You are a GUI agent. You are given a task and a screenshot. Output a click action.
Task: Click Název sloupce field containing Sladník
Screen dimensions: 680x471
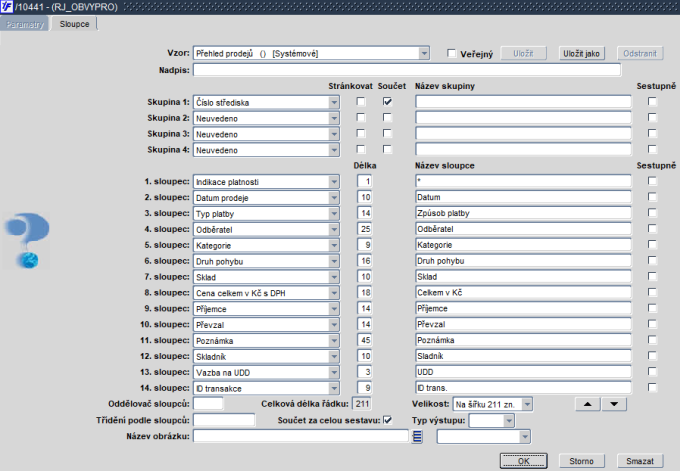[x=523, y=356]
